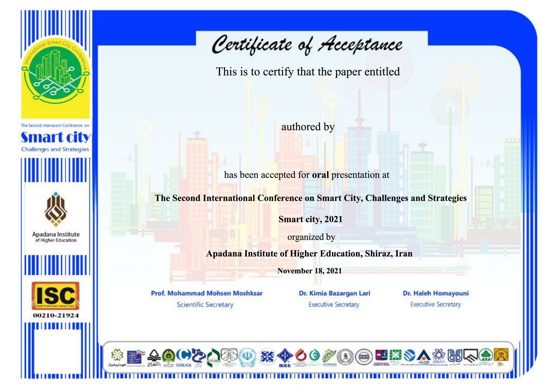Viewport: 555px width, 392px height.
Task: Click the orange ISC logo
Action: 55,296
